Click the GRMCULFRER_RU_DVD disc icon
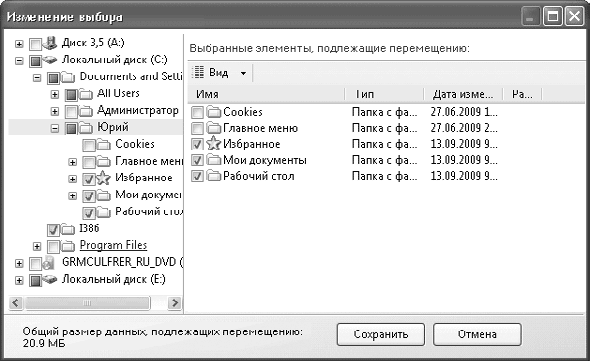The height and width of the screenshot is (361, 590). tap(50, 262)
